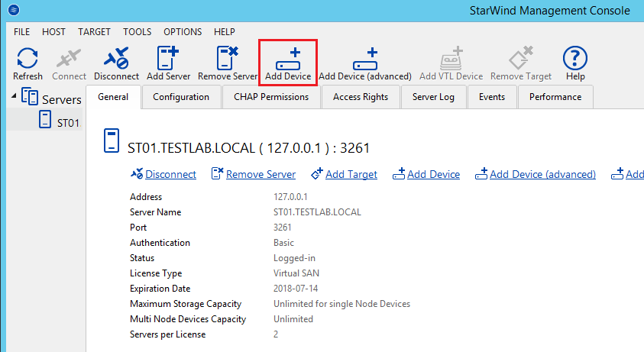Switch to the General tab

tap(113, 97)
